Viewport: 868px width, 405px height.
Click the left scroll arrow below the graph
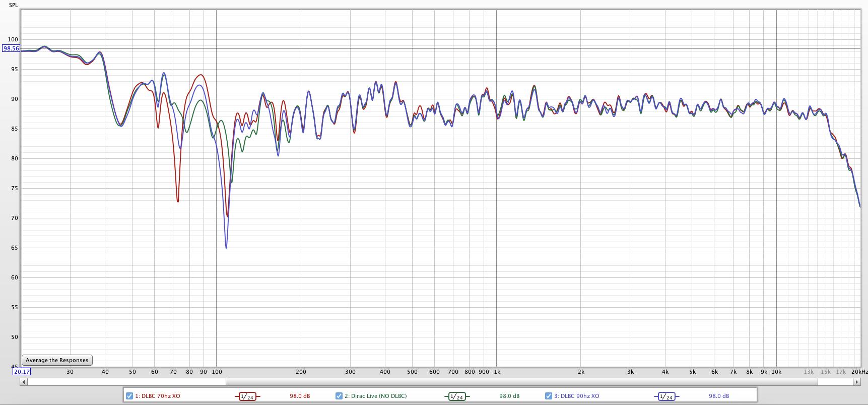point(23,382)
